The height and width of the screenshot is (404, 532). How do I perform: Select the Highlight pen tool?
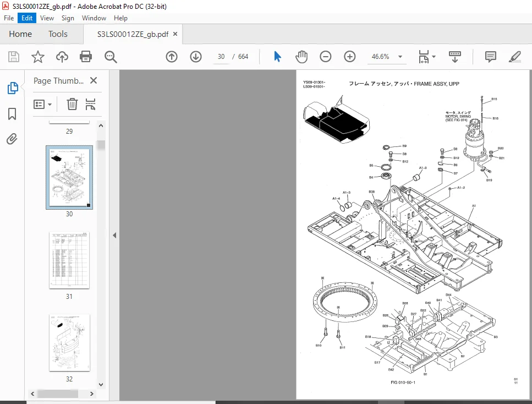(x=515, y=57)
